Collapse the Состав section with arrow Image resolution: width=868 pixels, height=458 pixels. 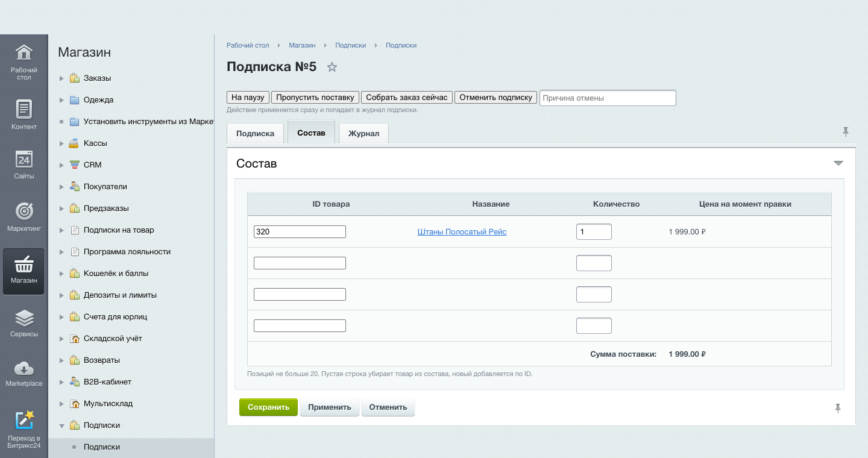tap(838, 163)
